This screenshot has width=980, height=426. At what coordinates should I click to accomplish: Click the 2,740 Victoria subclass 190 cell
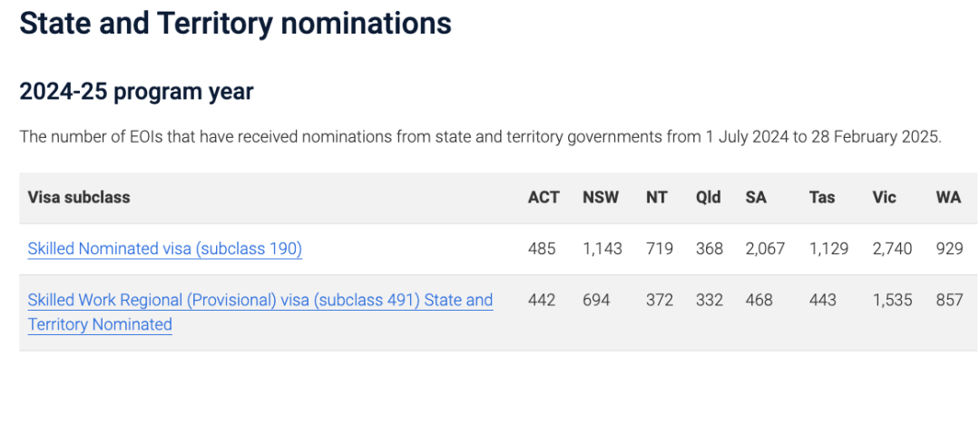point(891,248)
